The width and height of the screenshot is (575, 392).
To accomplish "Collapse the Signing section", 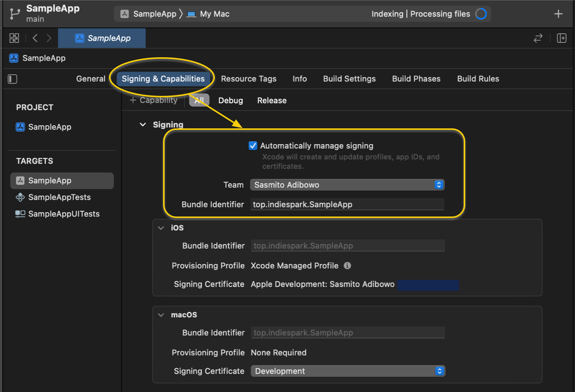I will pos(143,124).
